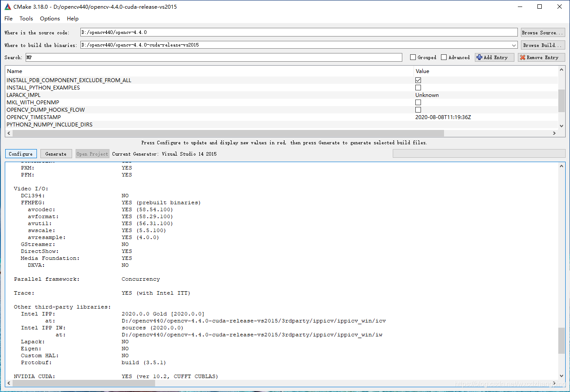Maximize the CMake window
This screenshot has height=392, width=570.
(540, 7)
